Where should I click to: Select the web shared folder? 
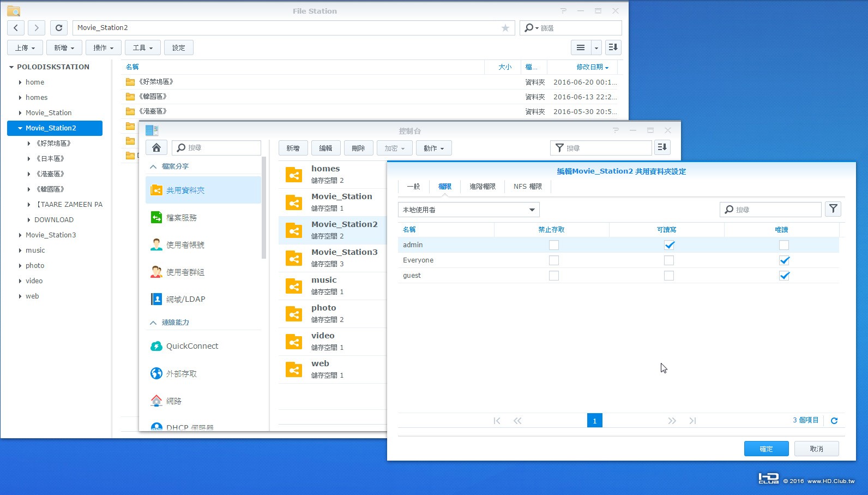pos(333,369)
